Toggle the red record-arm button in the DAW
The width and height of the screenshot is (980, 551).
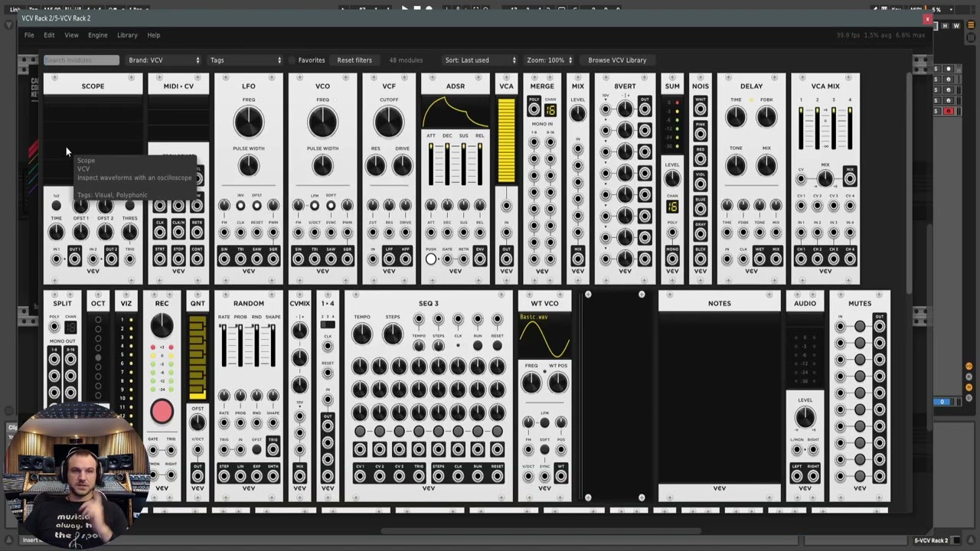point(949,111)
